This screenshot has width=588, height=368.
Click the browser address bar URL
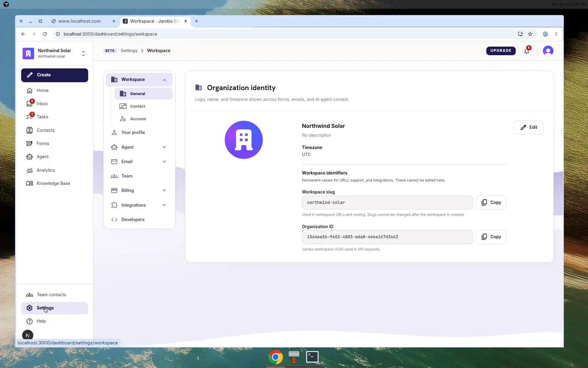pos(110,34)
